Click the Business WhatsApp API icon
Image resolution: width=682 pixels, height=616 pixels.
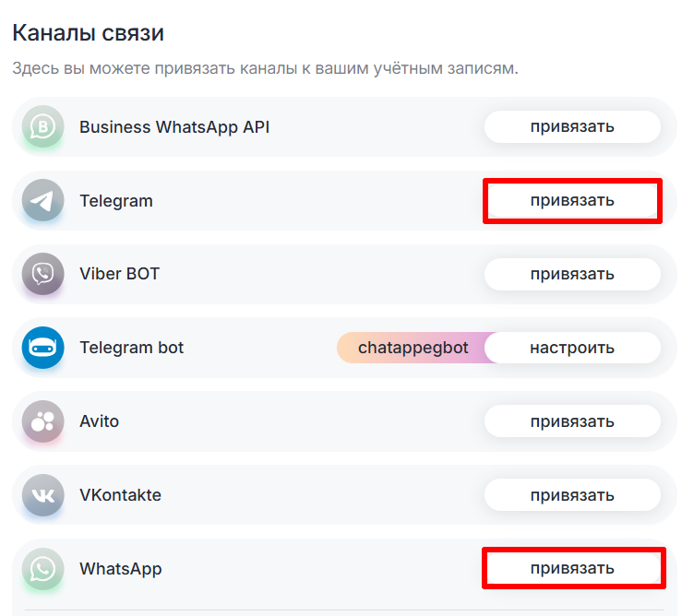[43, 126]
